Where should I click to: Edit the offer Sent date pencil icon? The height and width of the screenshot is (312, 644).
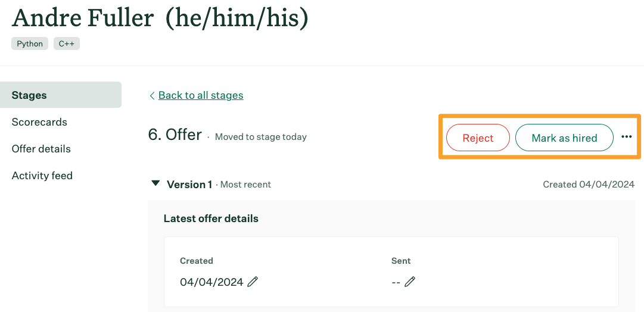pyautogui.click(x=409, y=282)
